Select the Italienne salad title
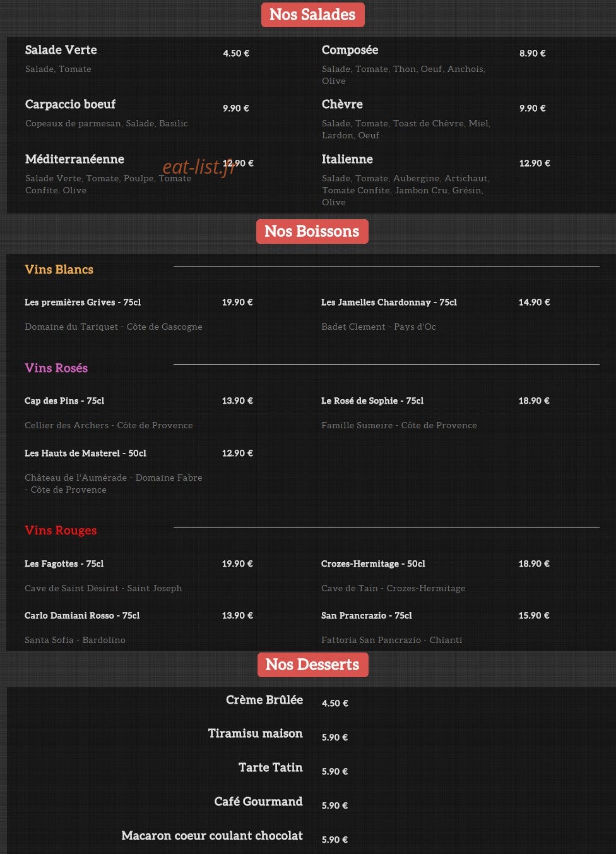 pyautogui.click(x=347, y=159)
